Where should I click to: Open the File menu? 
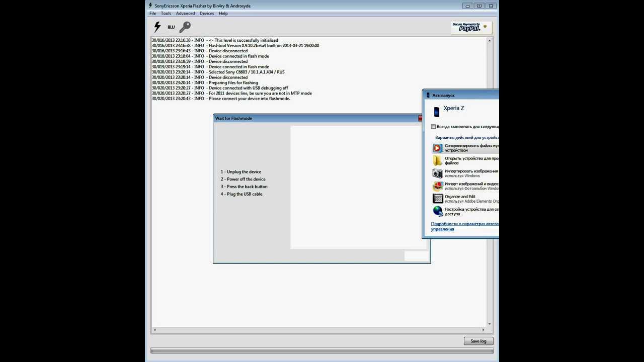(152, 14)
